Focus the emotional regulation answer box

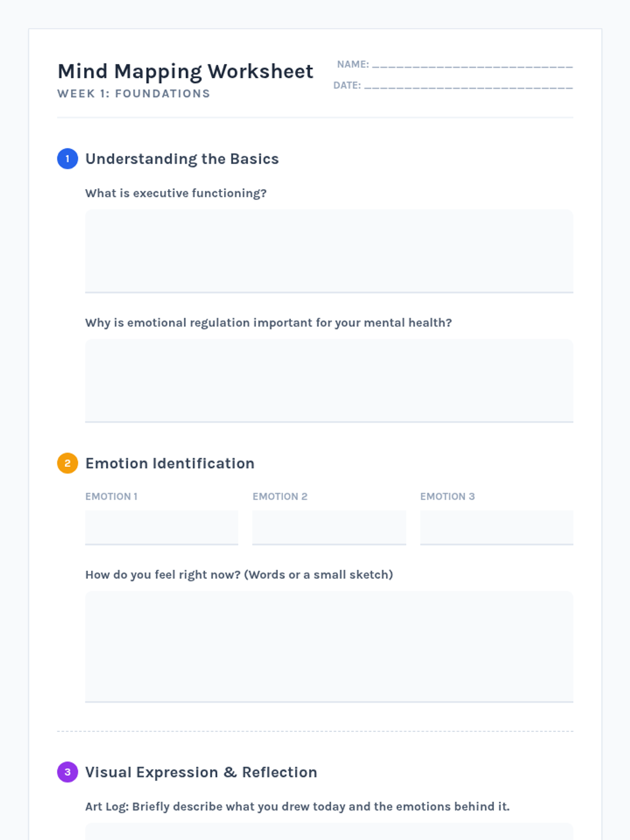[x=329, y=381]
